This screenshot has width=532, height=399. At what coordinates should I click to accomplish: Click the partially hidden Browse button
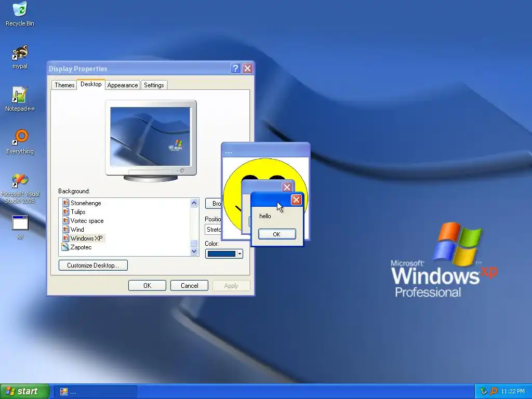pyautogui.click(x=214, y=204)
